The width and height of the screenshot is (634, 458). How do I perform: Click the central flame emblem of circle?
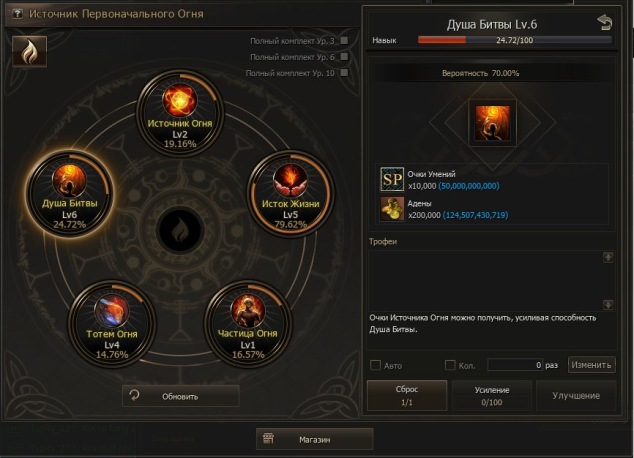pyautogui.click(x=180, y=231)
